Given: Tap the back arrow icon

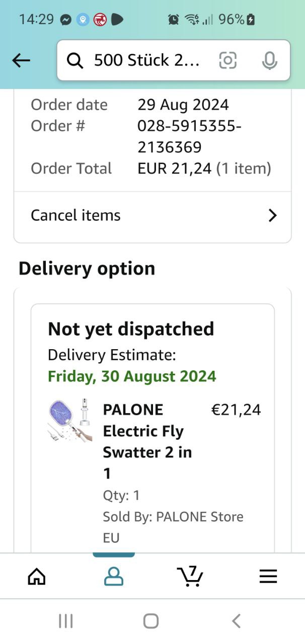Looking at the screenshot, I should [x=21, y=61].
